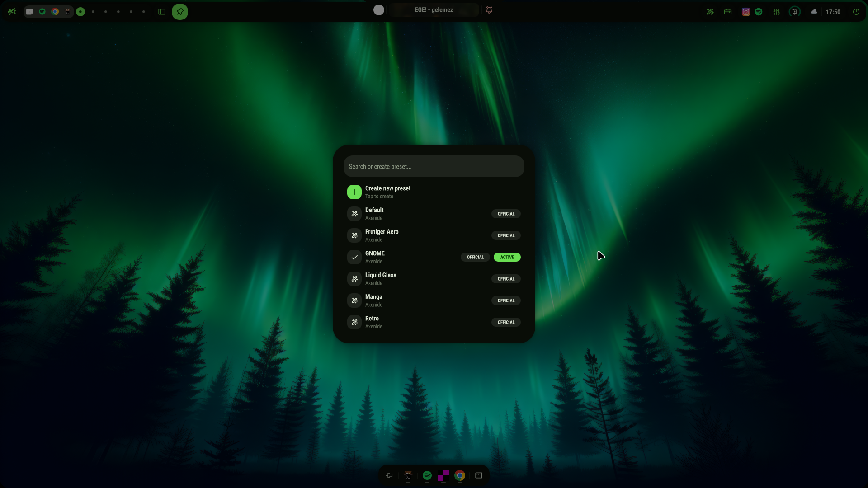The image size is (868, 488).
Task: Click the power button icon
Action: pos(856,12)
